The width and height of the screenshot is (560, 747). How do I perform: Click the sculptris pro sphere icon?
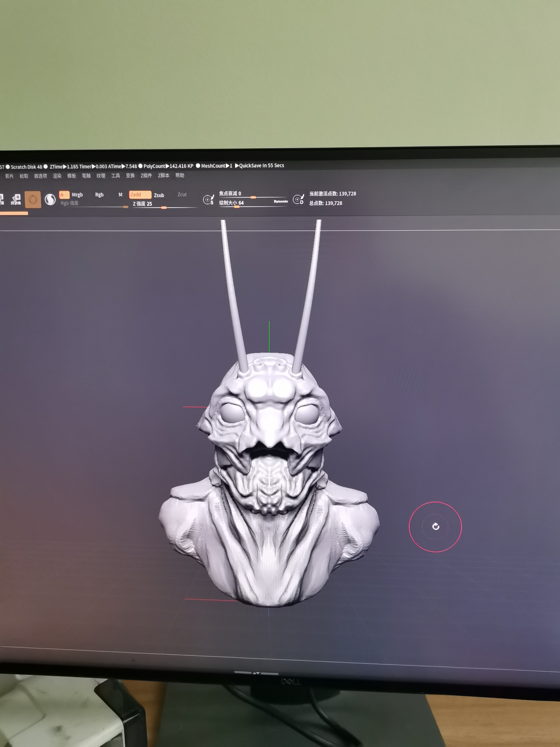click(50, 200)
